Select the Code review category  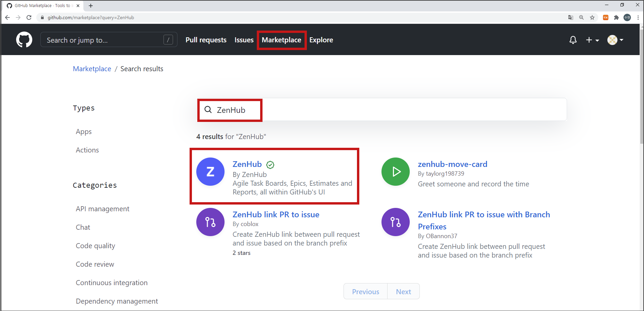(95, 264)
